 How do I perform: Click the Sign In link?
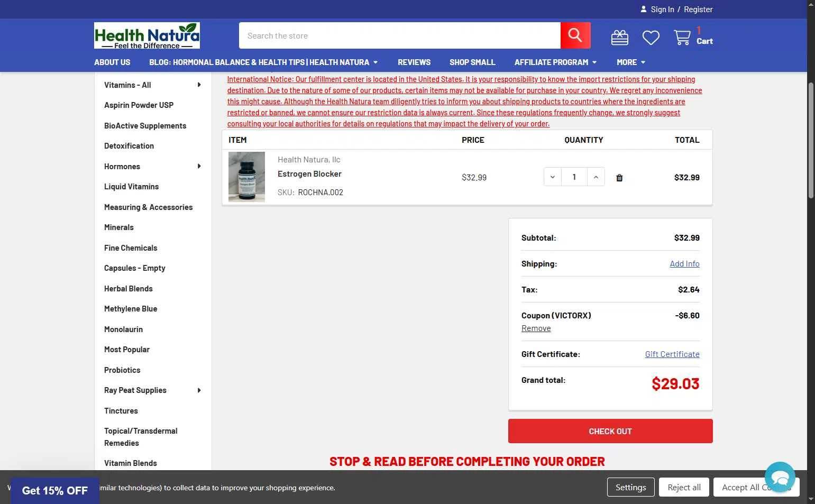(662, 9)
